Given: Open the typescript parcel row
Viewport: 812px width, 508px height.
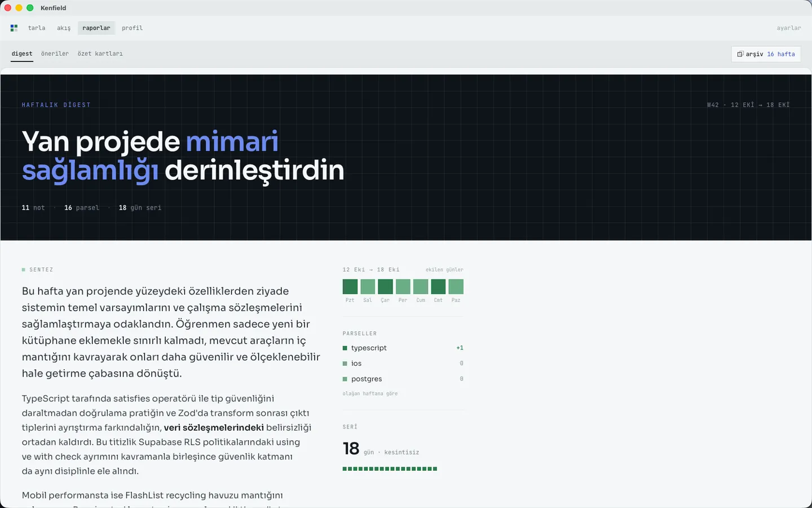Looking at the screenshot, I should [x=403, y=348].
